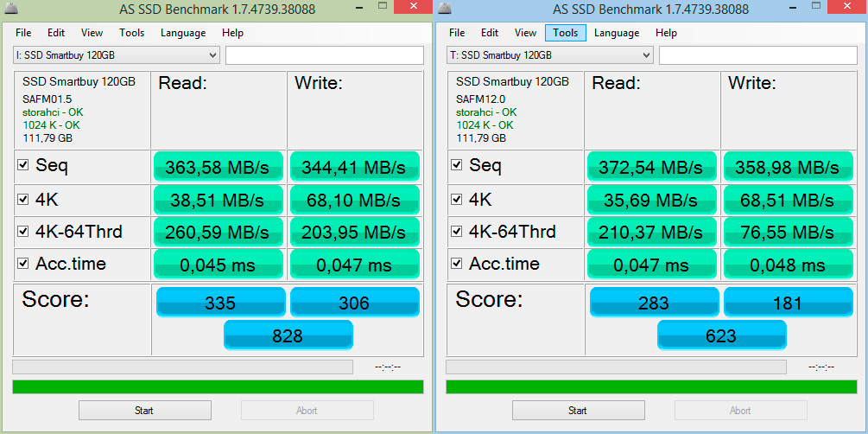Click Abort button in right window
This screenshot has height=434, width=868.
(740, 410)
